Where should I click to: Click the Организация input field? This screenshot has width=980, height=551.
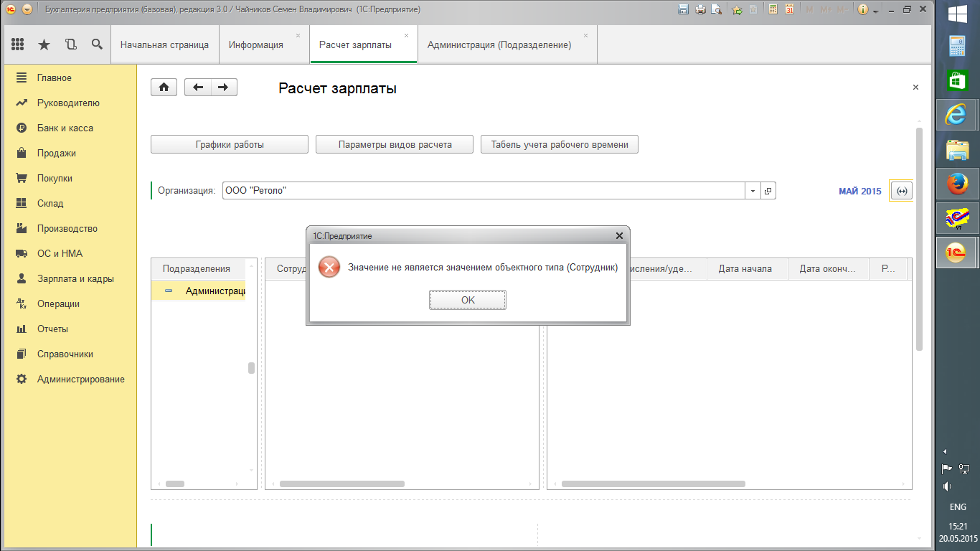pos(484,191)
